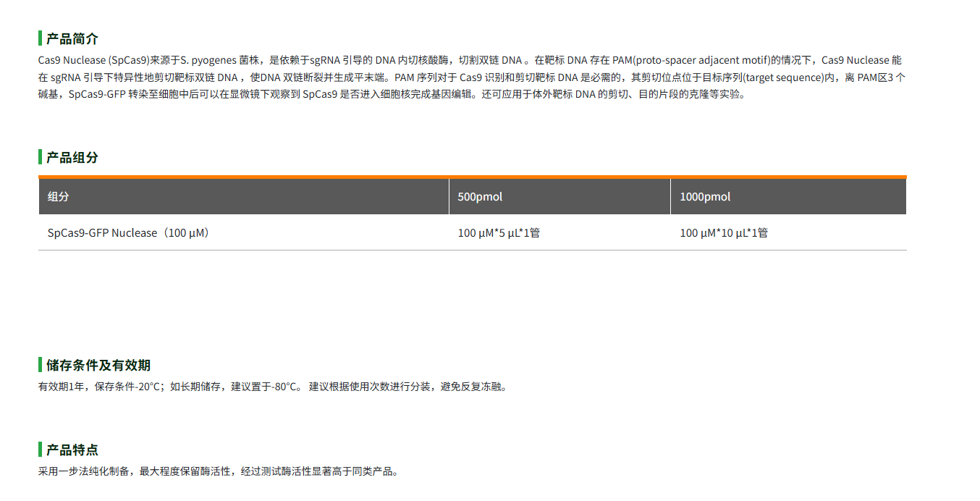Click the green bar icon beside 产品特点
Screen dimensions: 980x501
(40, 449)
